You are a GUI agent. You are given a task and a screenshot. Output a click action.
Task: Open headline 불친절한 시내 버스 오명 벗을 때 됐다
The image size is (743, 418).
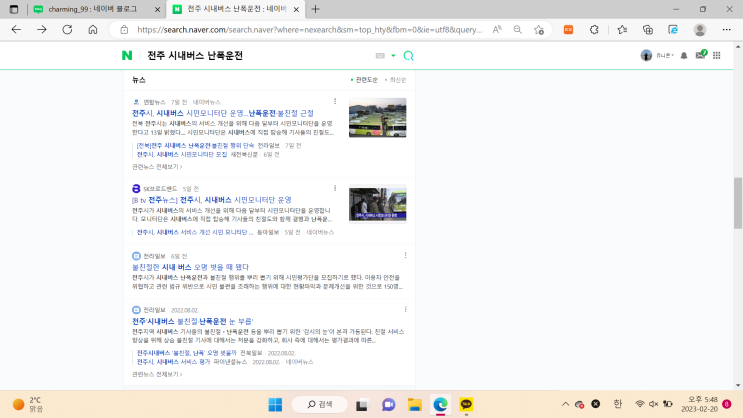[190, 267]
